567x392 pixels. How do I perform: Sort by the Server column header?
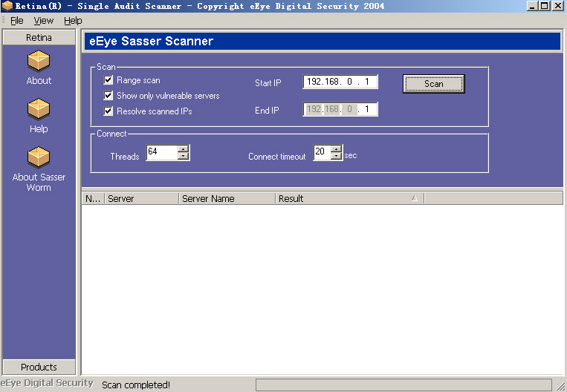pyautogui.click(x=142, y=198)
